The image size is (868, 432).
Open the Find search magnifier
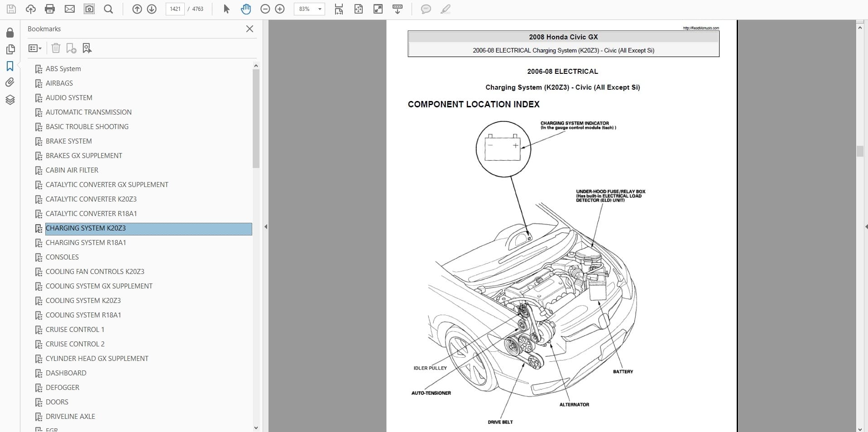click(x=109, y=9)
